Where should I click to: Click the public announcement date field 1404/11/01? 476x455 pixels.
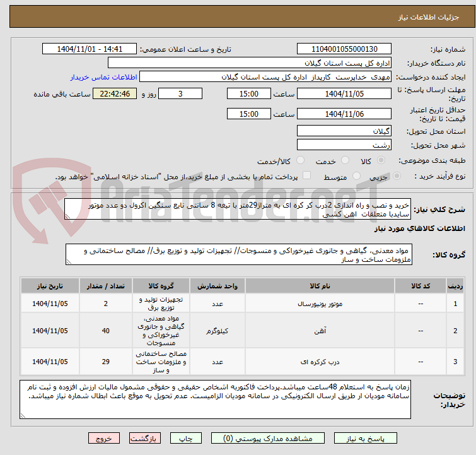click(x=90, y=49)
